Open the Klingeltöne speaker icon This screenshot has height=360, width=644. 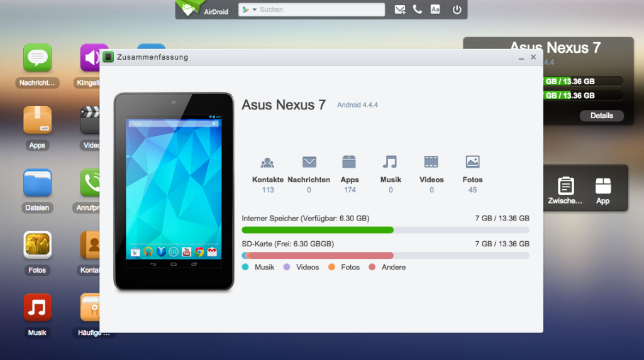click(90, 58)
